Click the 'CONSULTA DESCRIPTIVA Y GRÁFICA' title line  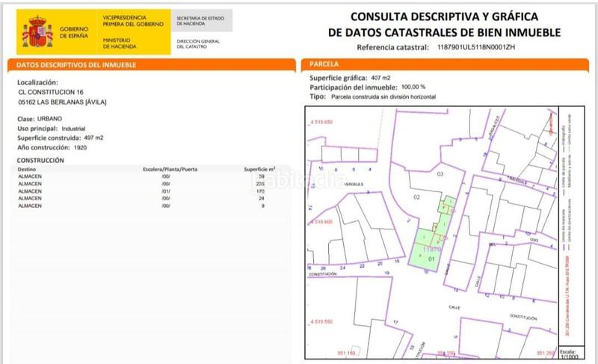[x=444, y=16]
